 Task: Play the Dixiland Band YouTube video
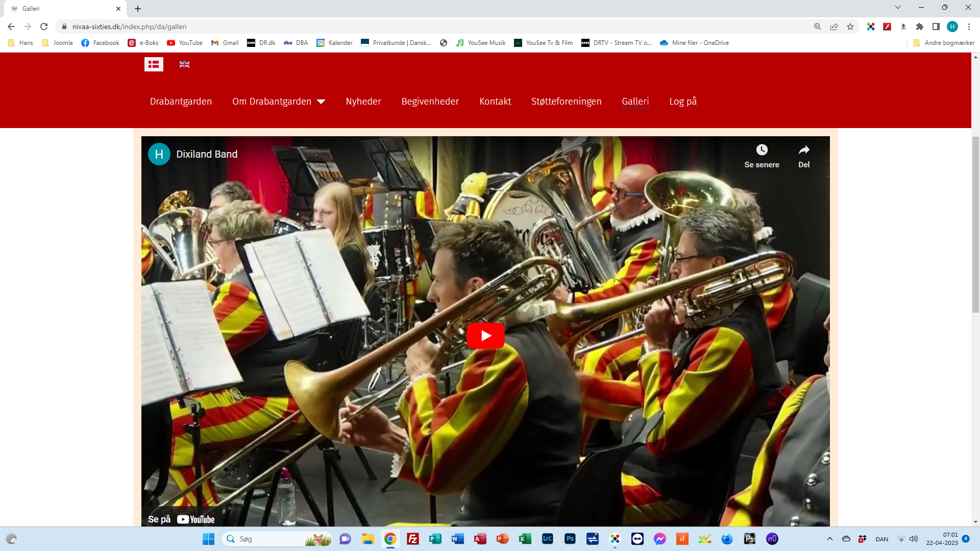coord(485,336)
